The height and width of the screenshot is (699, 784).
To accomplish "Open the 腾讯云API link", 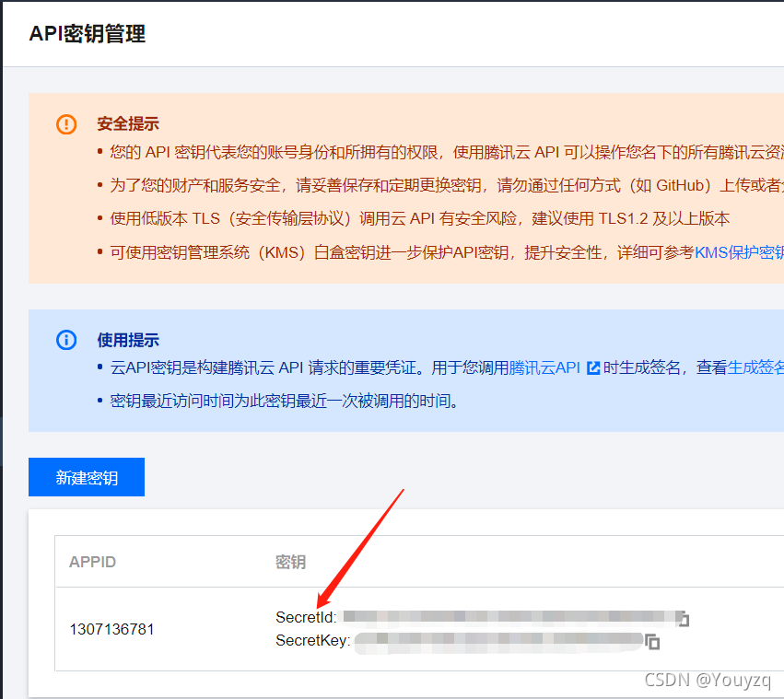I will click(544, 368).
